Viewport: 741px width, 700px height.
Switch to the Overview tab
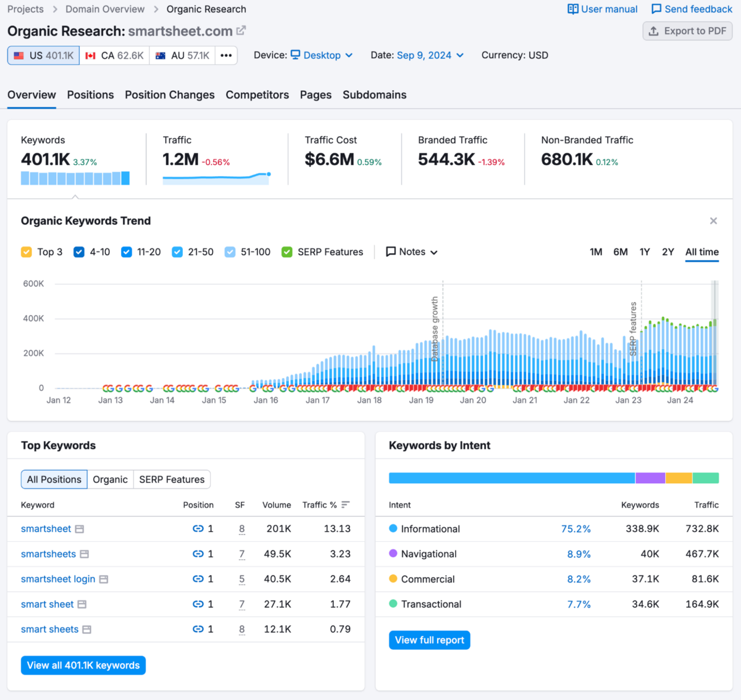[x=31, y=95]
